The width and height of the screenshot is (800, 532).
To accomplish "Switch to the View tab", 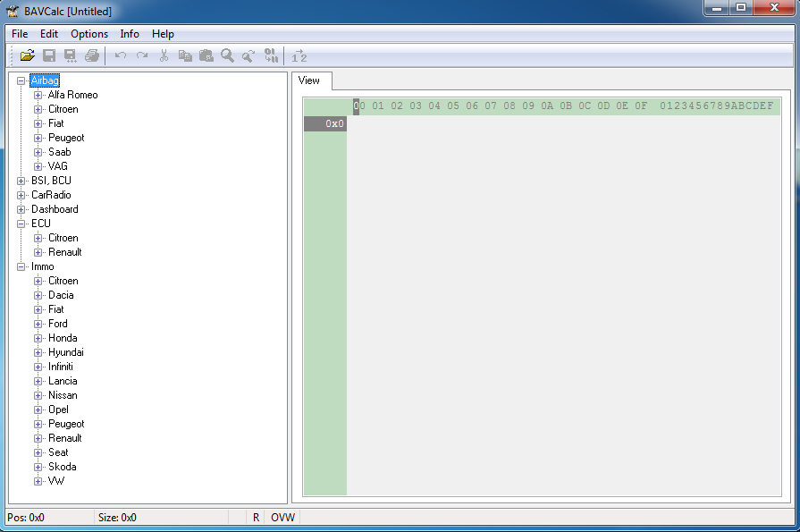I will 309,80.
